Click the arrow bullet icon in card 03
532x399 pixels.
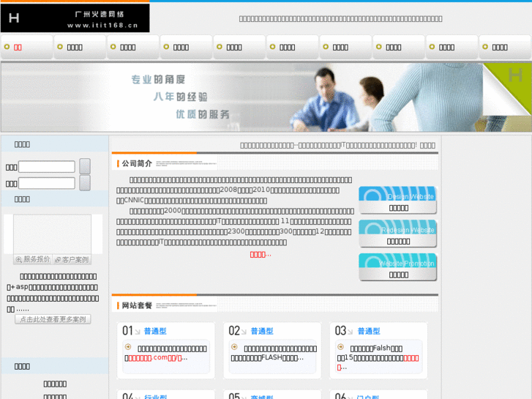[x=341, y=347]
